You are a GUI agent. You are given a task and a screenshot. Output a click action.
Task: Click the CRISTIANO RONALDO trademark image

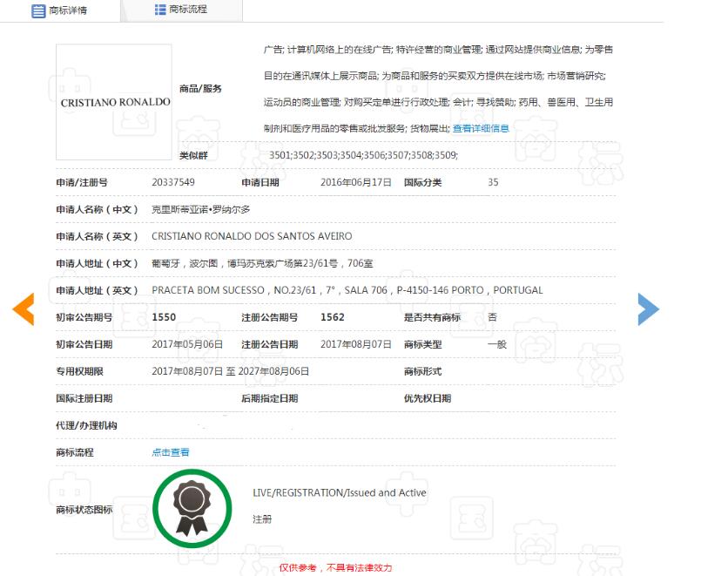[x=114, y=102]
